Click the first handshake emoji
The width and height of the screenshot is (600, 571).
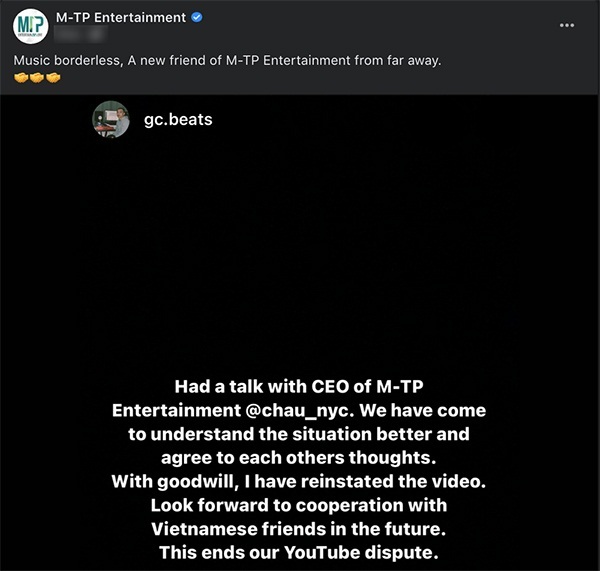[x=21, y=78]
